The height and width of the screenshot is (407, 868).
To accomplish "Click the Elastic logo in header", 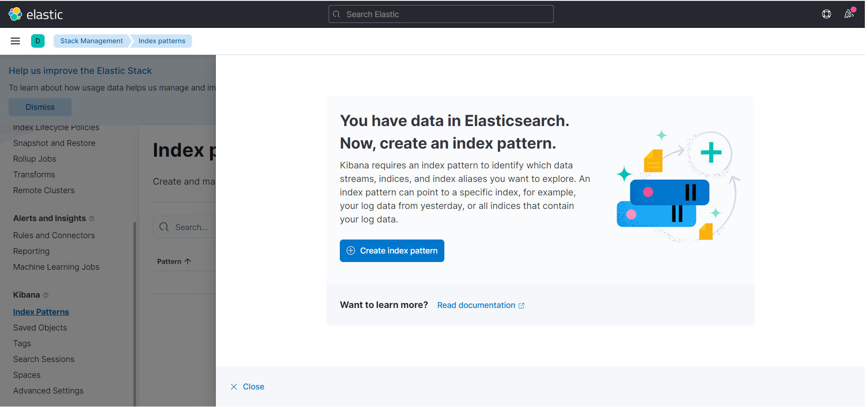I will tap(36, 14).
